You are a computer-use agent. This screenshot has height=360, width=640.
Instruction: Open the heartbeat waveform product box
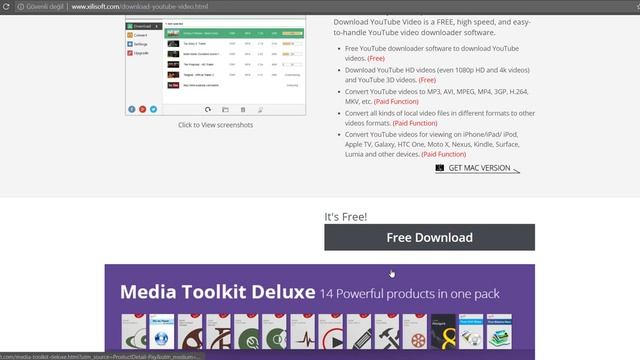302,331
